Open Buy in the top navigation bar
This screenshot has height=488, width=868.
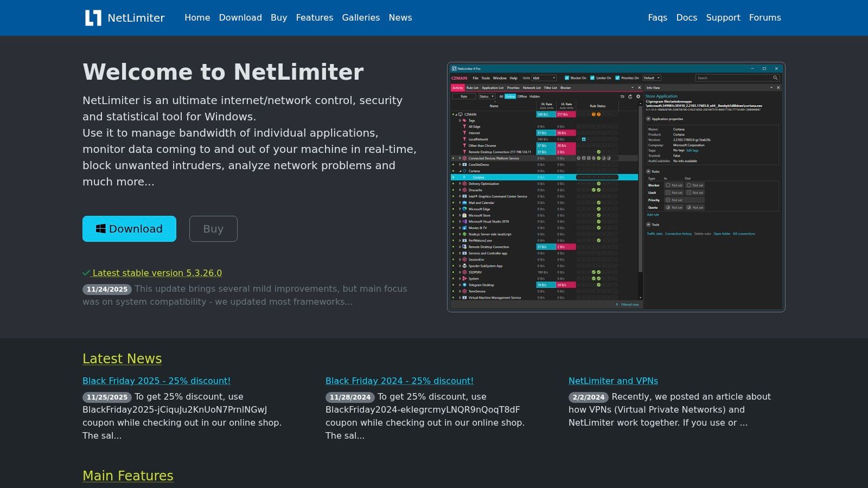coord(279,18)
